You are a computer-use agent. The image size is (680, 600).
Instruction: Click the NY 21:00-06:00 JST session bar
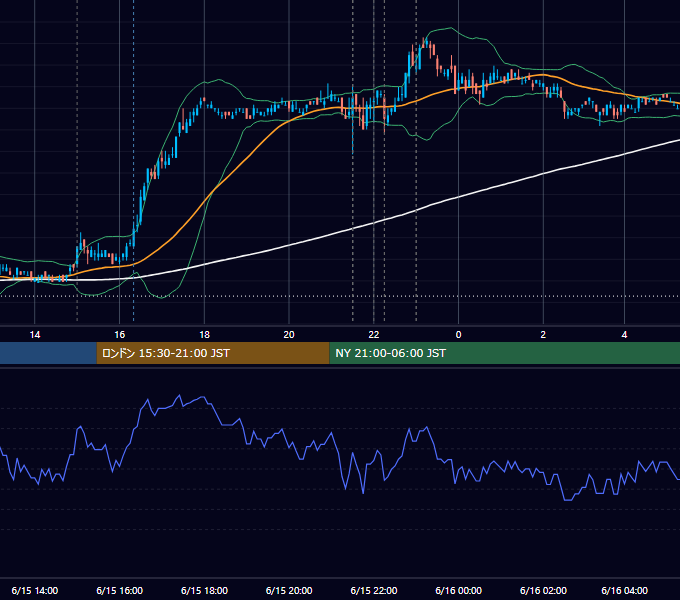click(x=504, y=353)
